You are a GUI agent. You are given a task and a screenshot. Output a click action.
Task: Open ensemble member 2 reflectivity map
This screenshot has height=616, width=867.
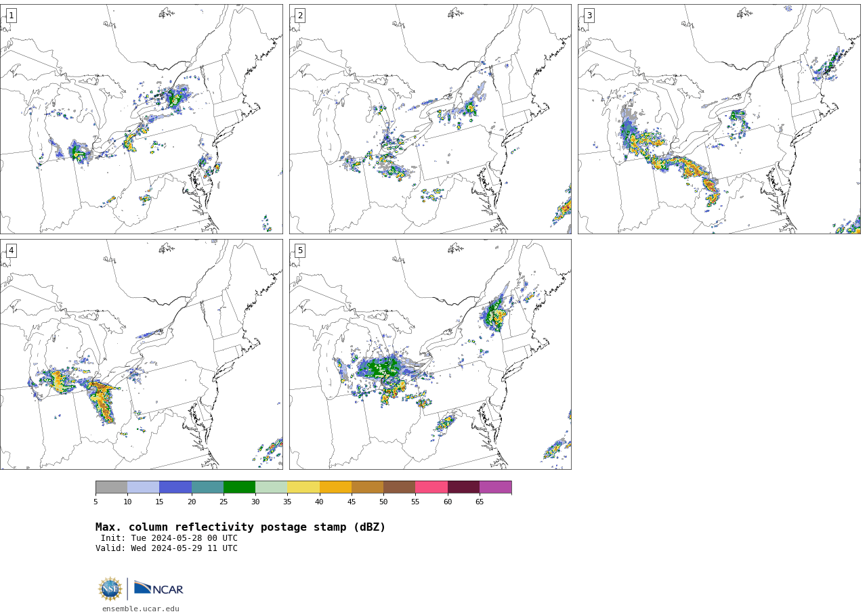[x=430, y=119]
